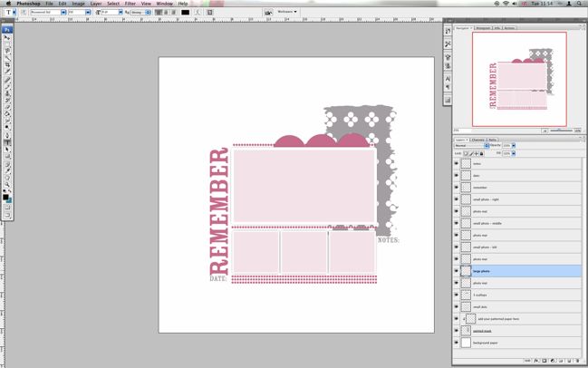This screenshot has height=368, width=588.
Task: Select the Brush tool
Action: point(7,87)
